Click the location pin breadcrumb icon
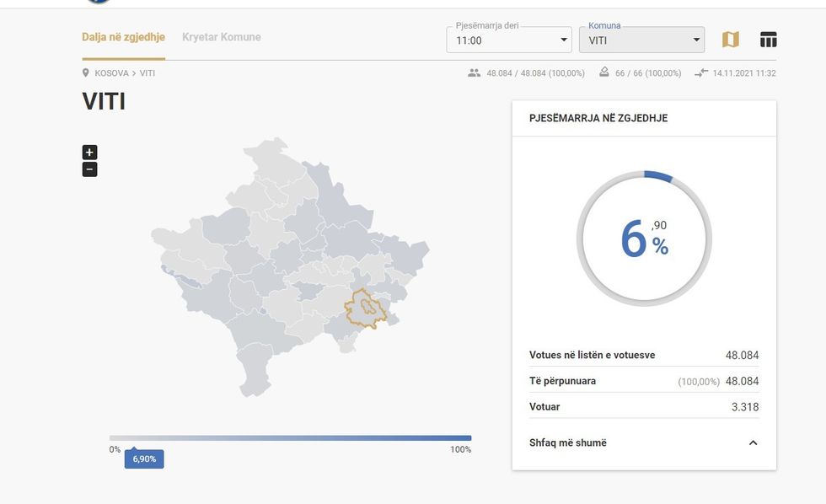826x504 pixels. pyautogui.click(x=86, y=73)
